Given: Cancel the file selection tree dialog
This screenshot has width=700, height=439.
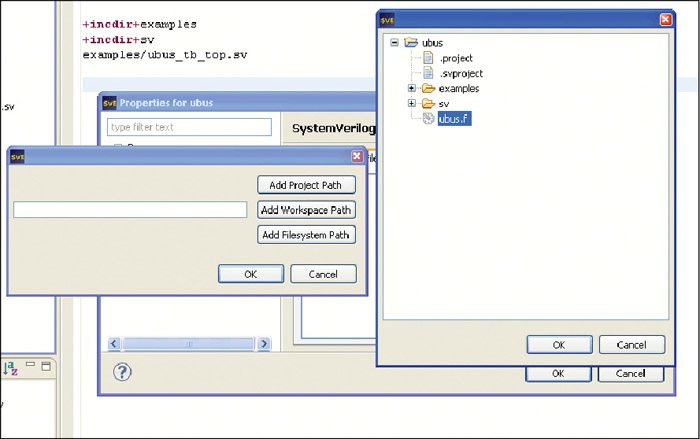Looking at the screenshot, I should tap(631, 344).
